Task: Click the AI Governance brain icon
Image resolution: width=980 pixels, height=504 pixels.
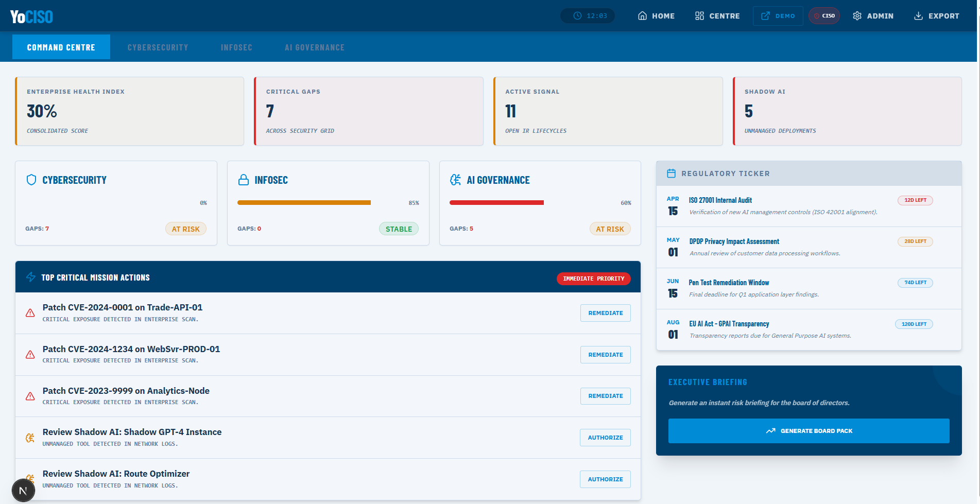Action: point(455,180)
